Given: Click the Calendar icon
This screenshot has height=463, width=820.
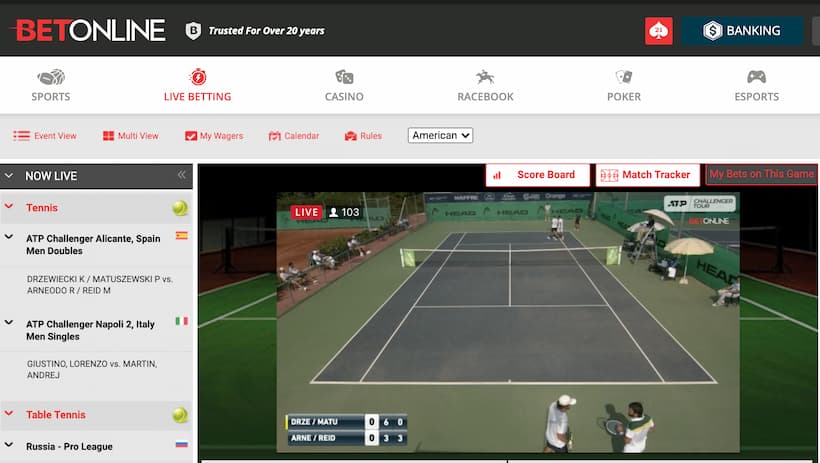Looking at the screenshot, I should (x=275, y=136).
